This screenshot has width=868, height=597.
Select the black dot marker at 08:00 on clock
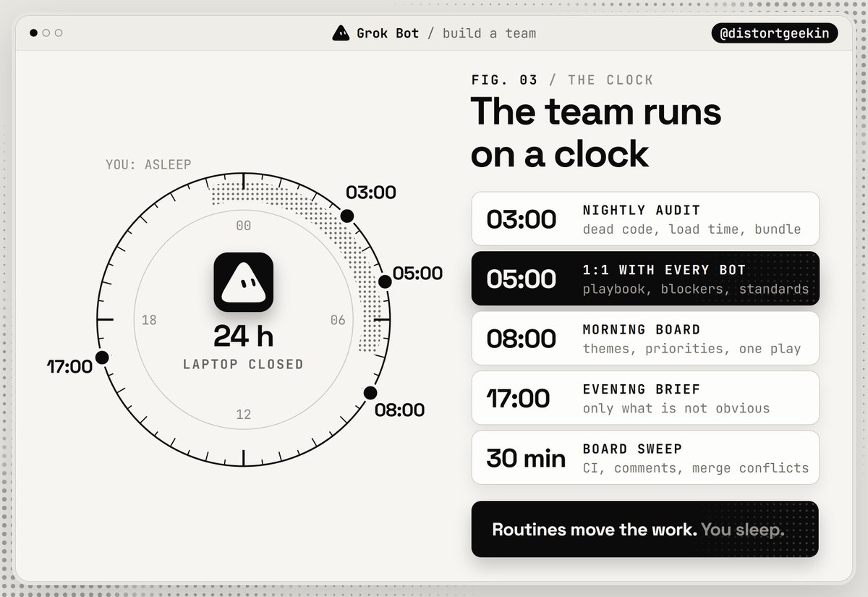pyautogui.click(x=370, y=393)
